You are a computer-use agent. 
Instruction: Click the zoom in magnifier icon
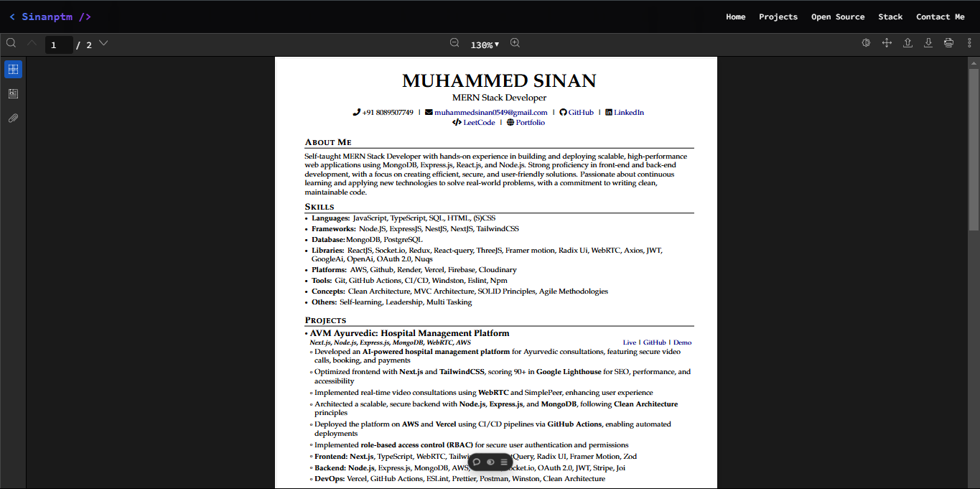point(515,43)
